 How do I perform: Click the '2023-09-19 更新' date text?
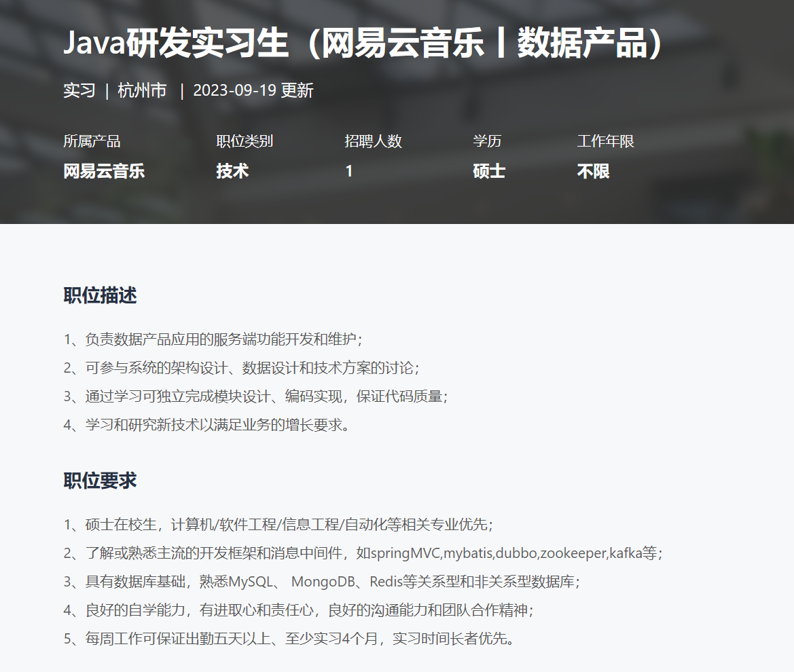253,90
